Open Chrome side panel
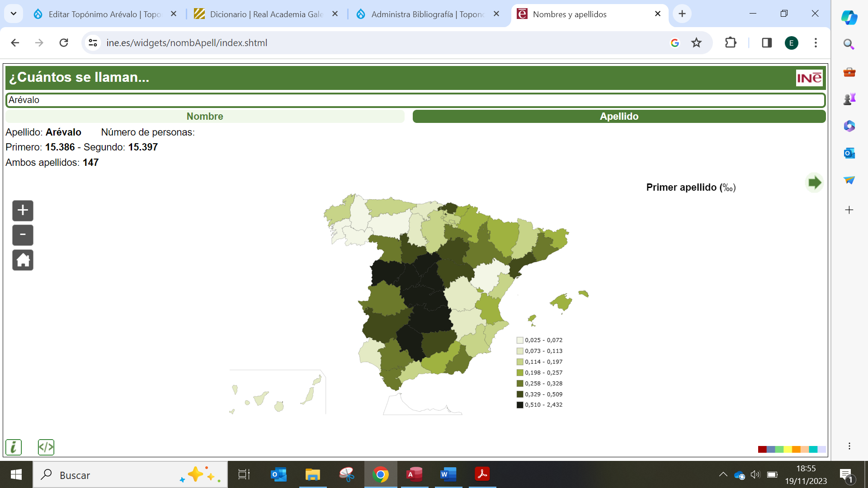The width and height of the screenshot is (868, 488). pyautogui.click(x=767, y=43)
